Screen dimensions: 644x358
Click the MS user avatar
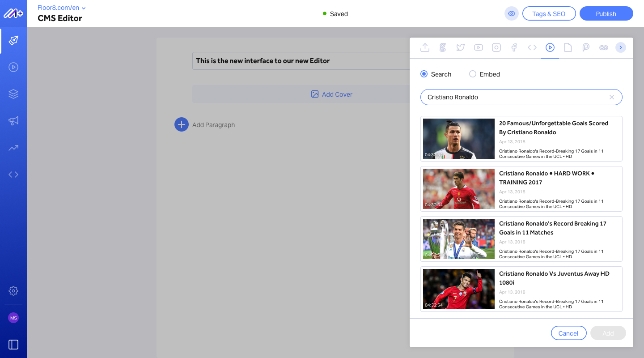pos(13,318)
